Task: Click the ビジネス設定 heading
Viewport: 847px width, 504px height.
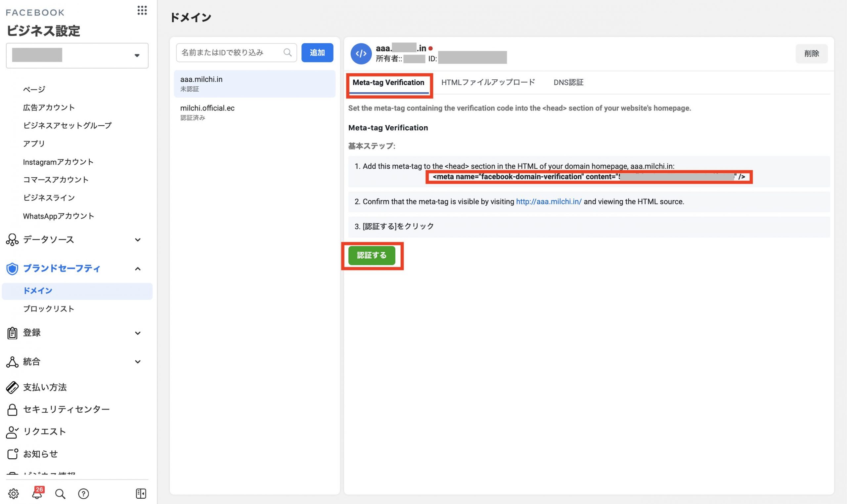Action: (43, 31)
